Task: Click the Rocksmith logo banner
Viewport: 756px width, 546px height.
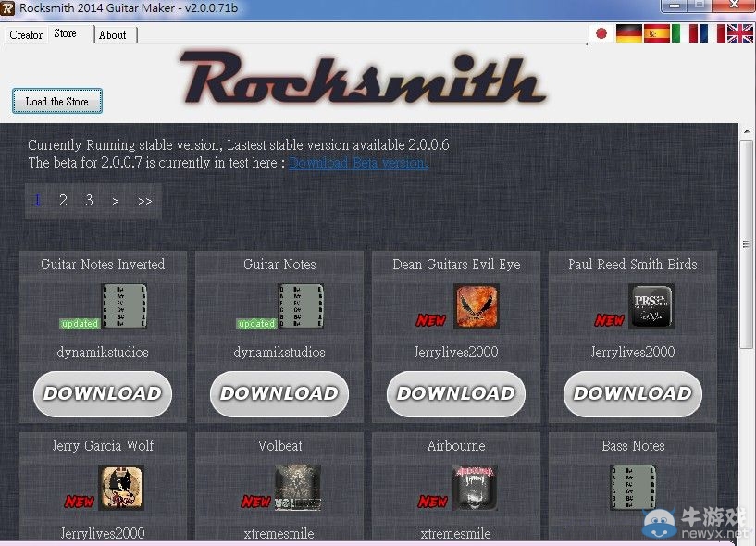Action: click(363, 79)
